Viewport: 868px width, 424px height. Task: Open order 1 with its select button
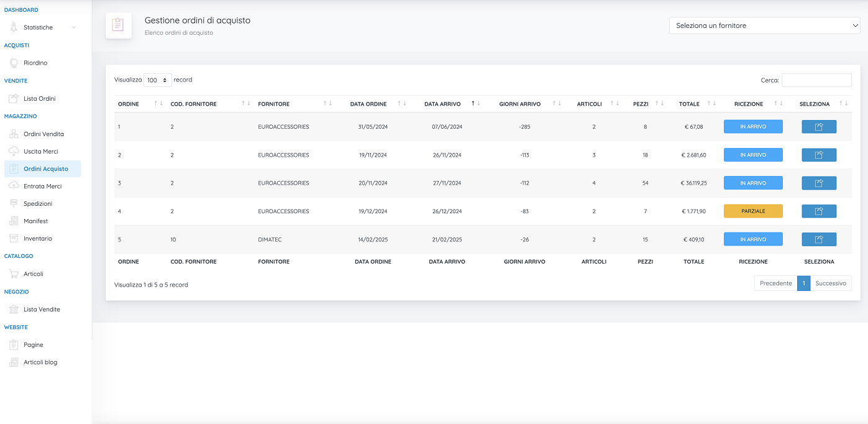[818, 127]
